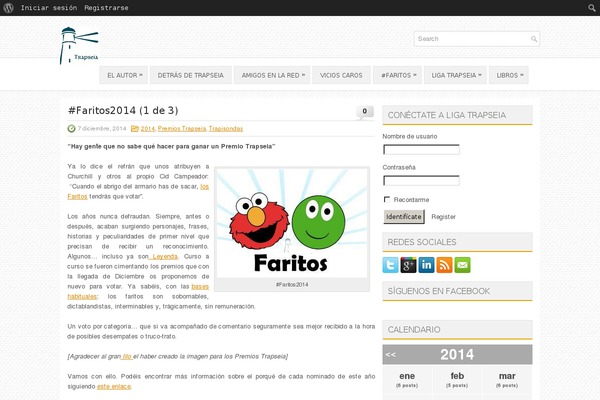600x400 pixels.
Task: Click the Identifícate button
Action: coord(404,217)
